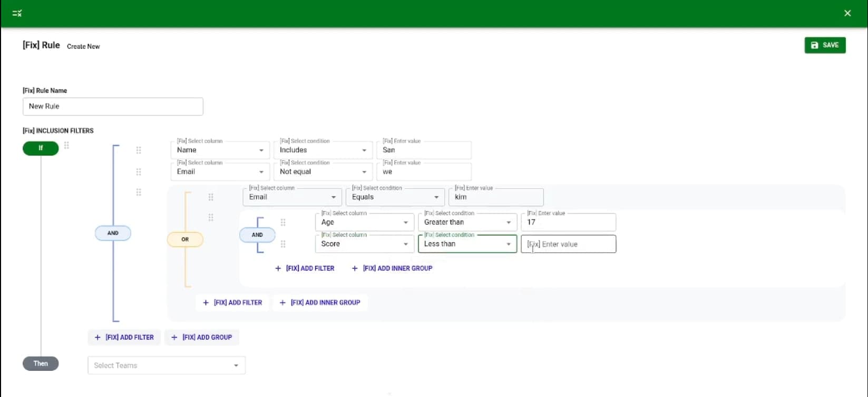Expand the Select Teams dropdown
This screenshot has height=397, width=868.
pos(166,365)
